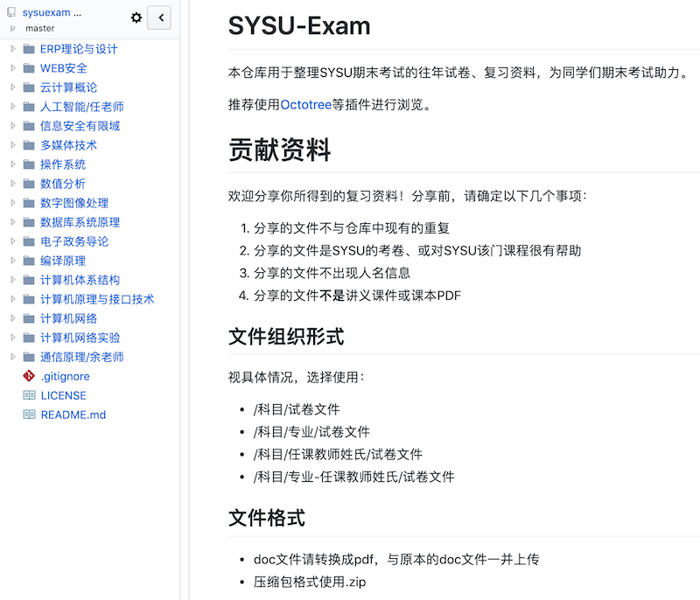Open the 数字图像处理 folder
This screenshot has width=700, height=600.
(x=74, y=203)
